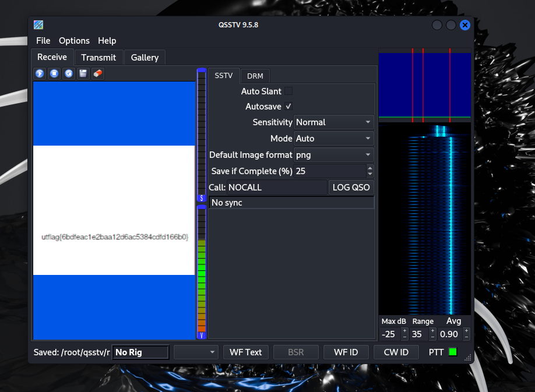Click the Avg field showing 0.90
The width and height of the screenshot is (535, 392).
[x=450, y=334]
